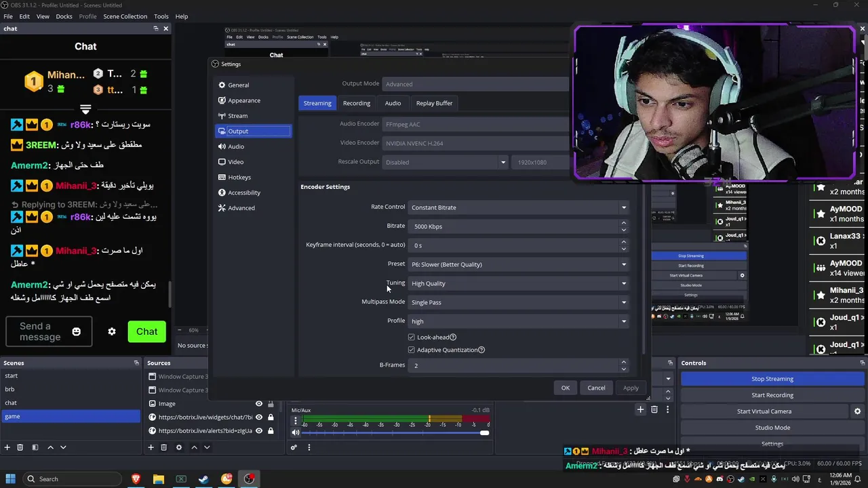868x488 pixels.
Task: Open scene filters icon in Scenes toolbar
Action: [35, 447]
